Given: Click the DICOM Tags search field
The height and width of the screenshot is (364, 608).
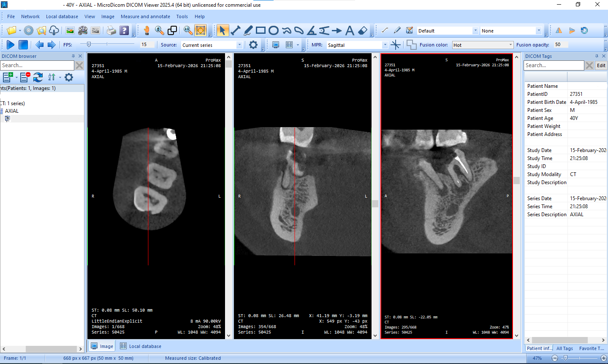Looking at the screenshot, I should tap(554, 65).
